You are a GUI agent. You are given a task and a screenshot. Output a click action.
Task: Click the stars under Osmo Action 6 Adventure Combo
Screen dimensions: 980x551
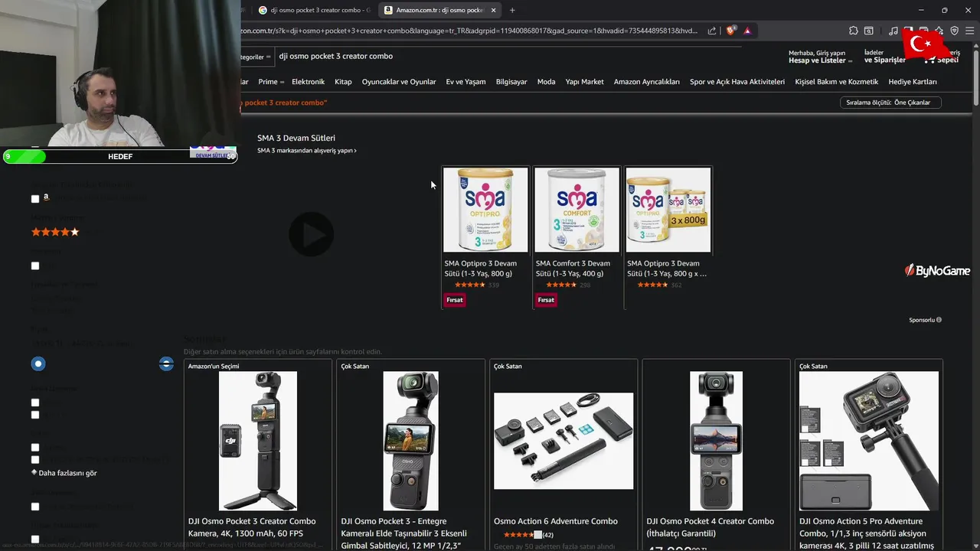tap(523, 534)
